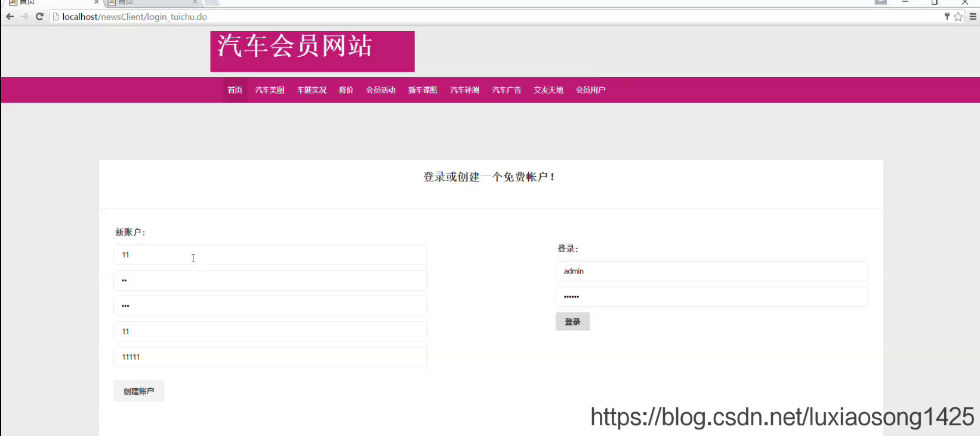Open the 汽车美图 navigation item
The height and width of the screenshot is (436, 980).
[270, 90]
